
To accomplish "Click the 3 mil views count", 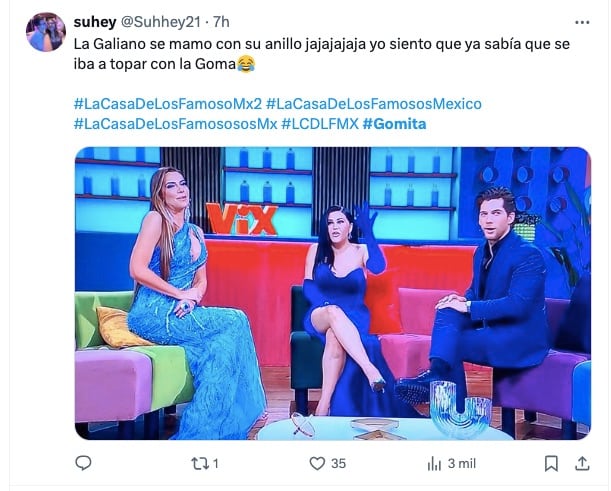I will click(462, 464).
